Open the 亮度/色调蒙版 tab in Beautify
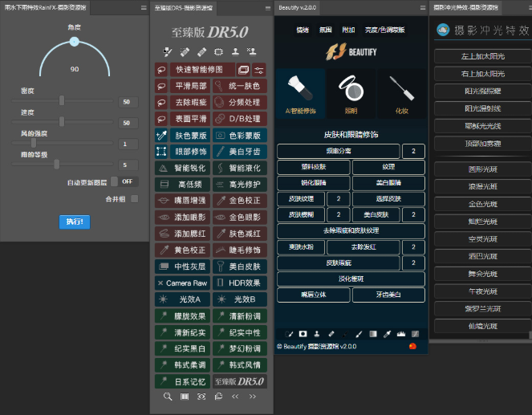Viewport: 532px width, 415px height. tap(384, 30)
